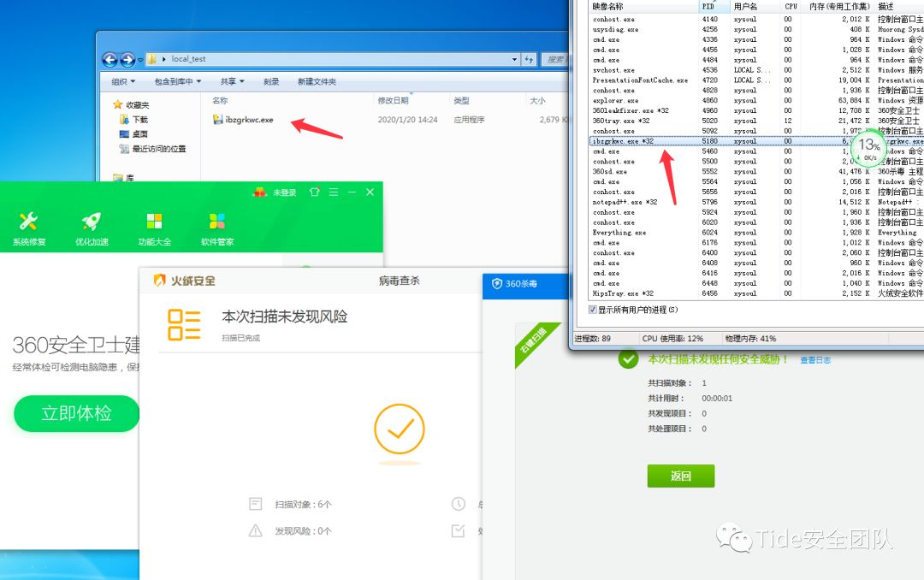Click the 立即体检 button
The width and height of the screenshot is (924, 580).
[x=77, y=413]
